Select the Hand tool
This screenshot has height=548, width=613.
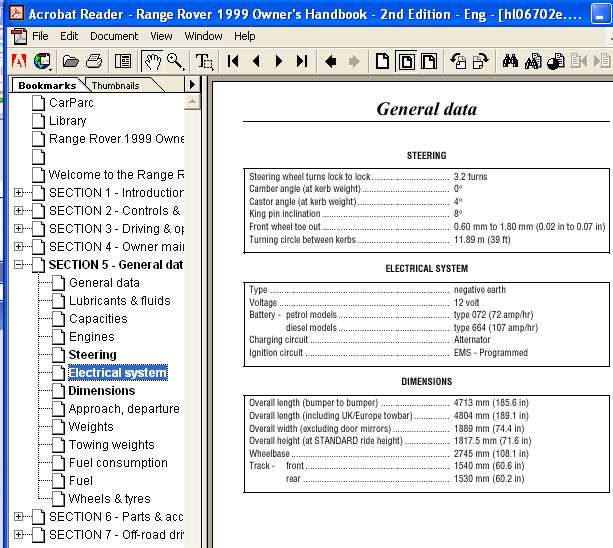tap(152, 61)
